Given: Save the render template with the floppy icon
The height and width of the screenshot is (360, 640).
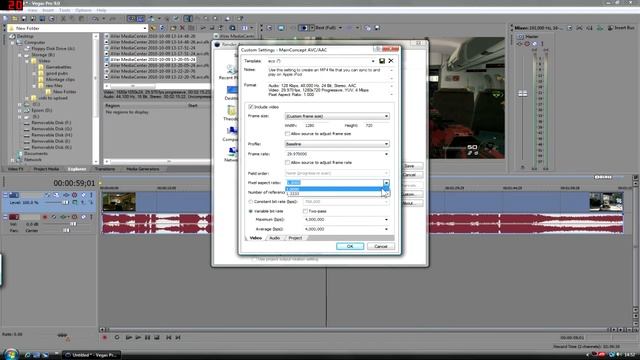Looking at the screenshot, I should pos(382,61).
